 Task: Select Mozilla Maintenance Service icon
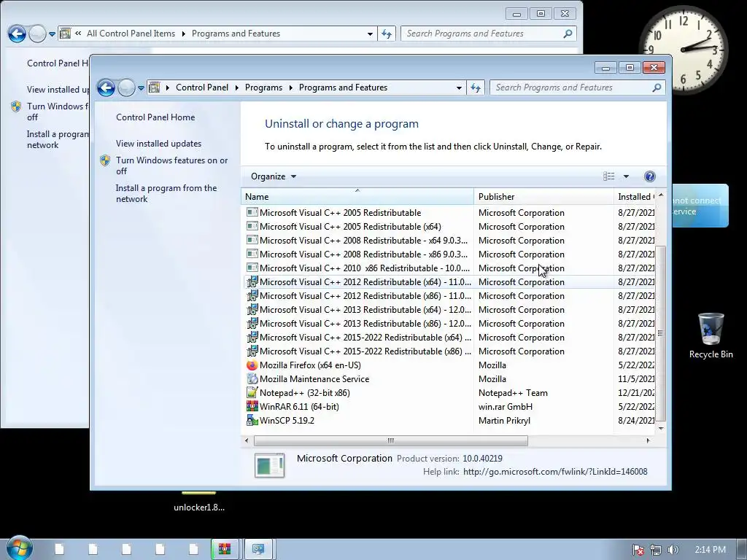(252, 379)
